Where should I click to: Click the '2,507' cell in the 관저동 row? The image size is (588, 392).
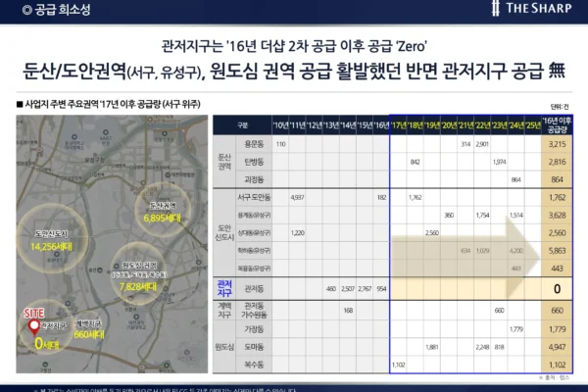pyautogui.click(x=348, y=288)
